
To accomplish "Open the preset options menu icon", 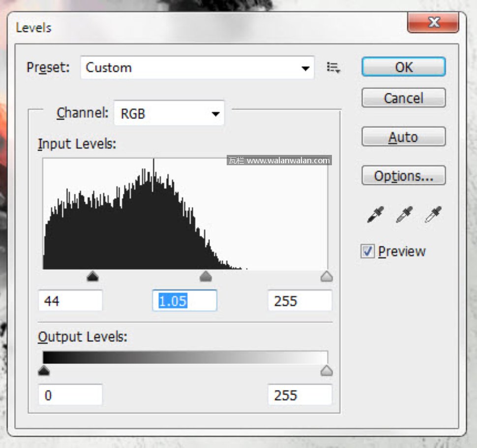I will pyautogui.click(x=333, y=68).
